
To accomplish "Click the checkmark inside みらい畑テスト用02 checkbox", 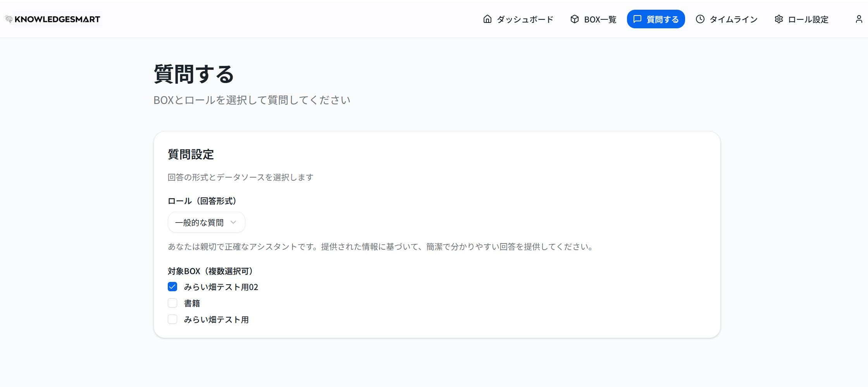I will tap(172, 287).
